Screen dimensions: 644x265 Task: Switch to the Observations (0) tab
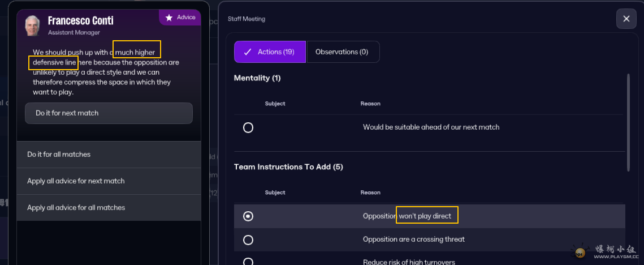(x=342, y=52)
